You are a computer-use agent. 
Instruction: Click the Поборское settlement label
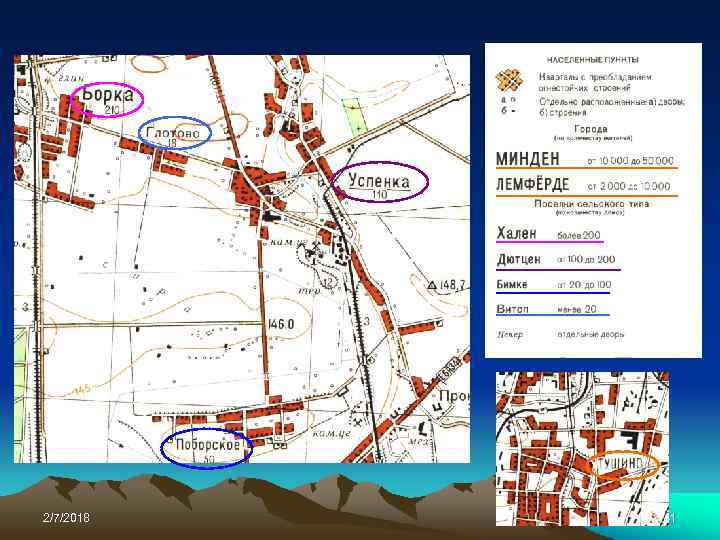208,444
